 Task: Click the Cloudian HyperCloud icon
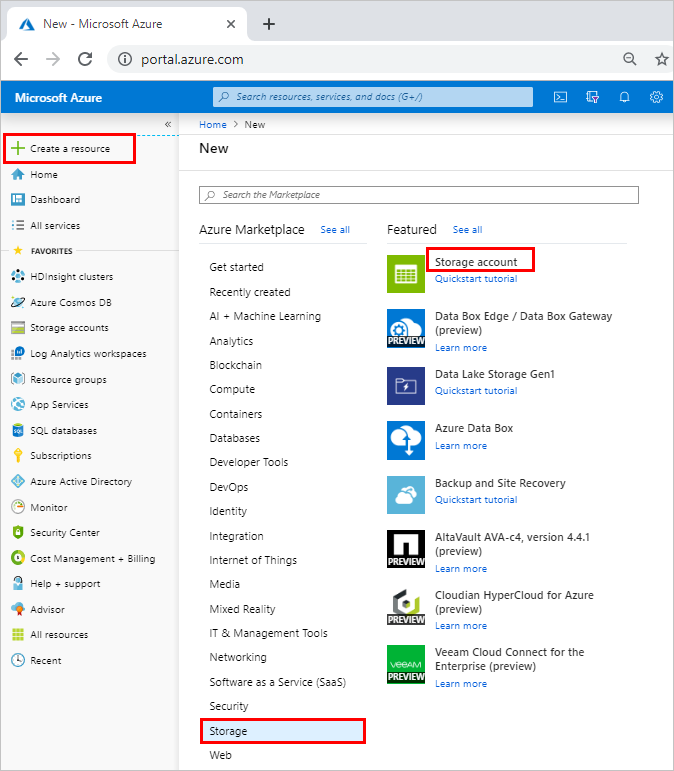(406, 607)
